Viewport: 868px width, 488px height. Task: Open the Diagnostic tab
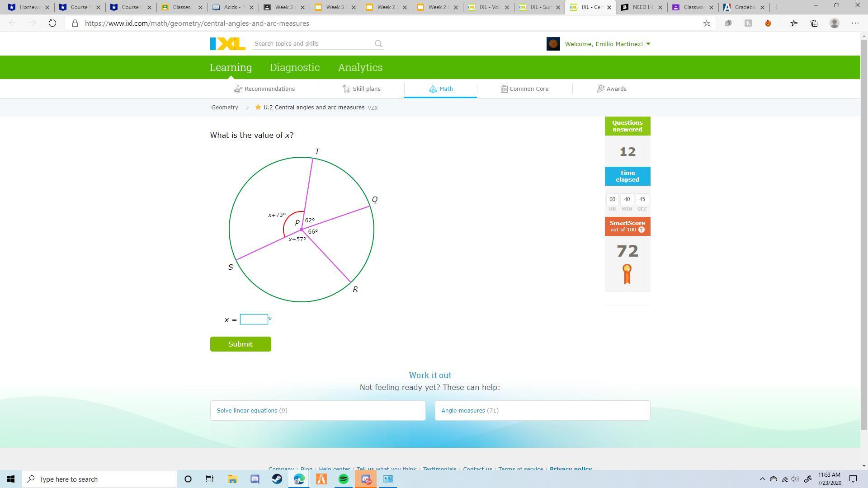coord(295,67)
